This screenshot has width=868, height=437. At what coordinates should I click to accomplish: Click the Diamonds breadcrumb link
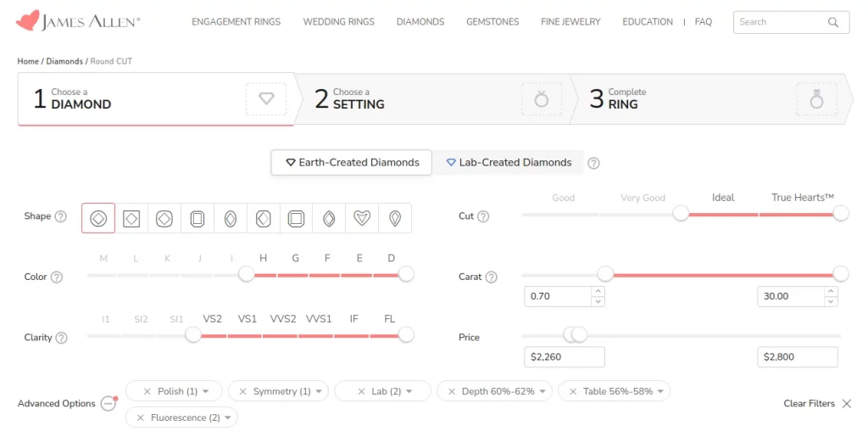click(x=64, y=61)
